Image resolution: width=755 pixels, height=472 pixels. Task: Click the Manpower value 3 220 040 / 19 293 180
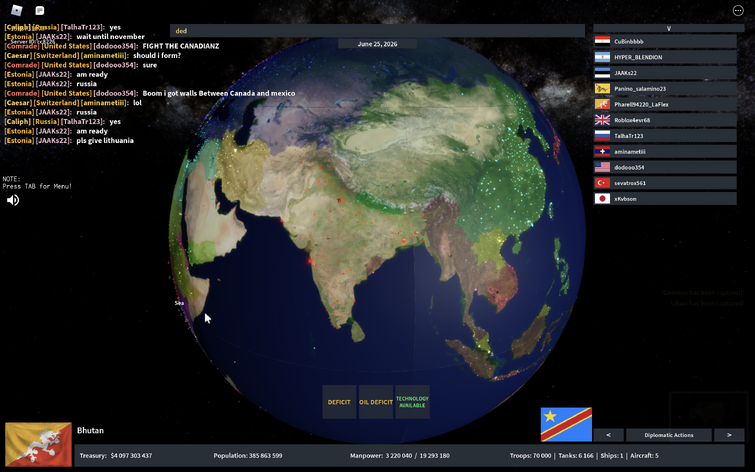coord(417,455)
